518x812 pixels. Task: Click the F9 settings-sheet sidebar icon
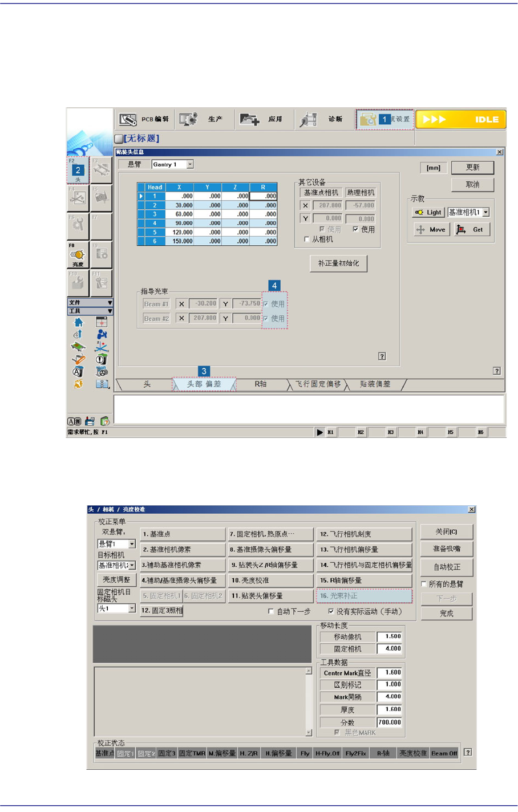pyautogui.click(x=101, y=255)
